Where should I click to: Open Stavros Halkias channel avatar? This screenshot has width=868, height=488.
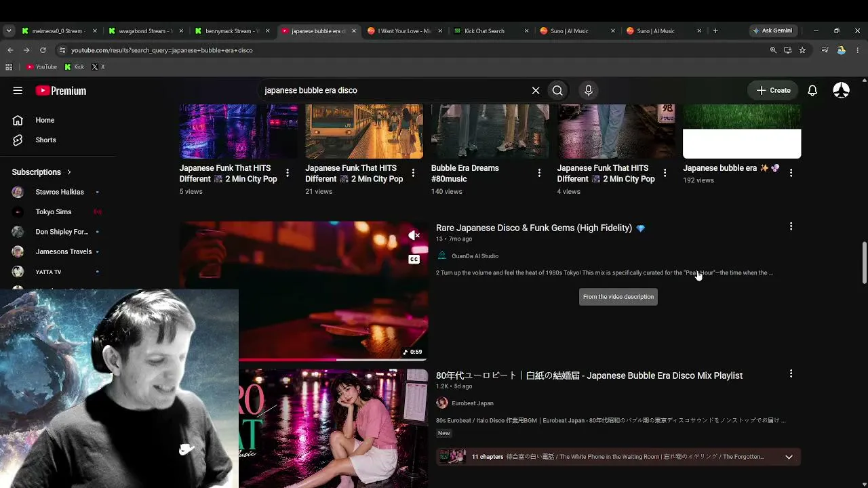(x=18, y=192)
